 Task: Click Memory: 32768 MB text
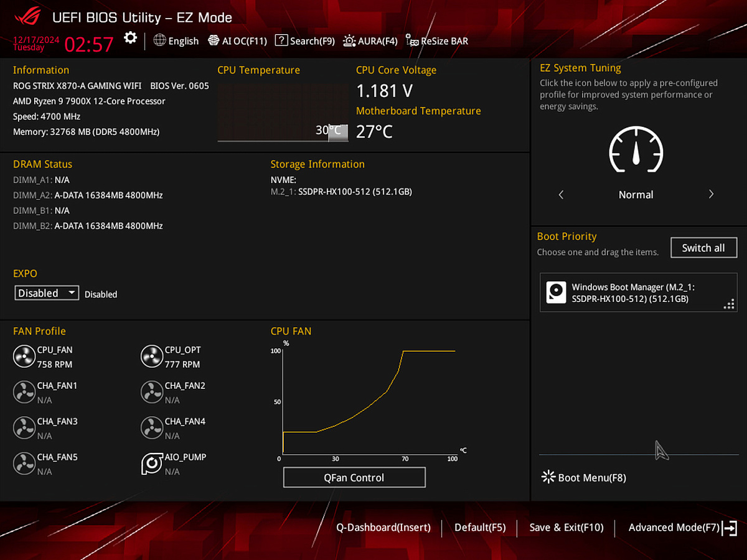pos(87,132)
